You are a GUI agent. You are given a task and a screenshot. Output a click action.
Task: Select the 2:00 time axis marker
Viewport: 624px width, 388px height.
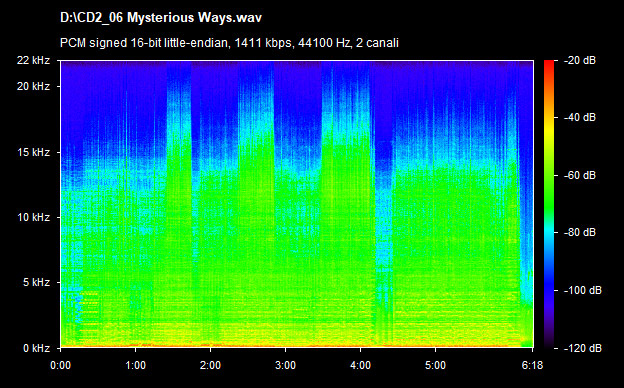tap(211, 365)
